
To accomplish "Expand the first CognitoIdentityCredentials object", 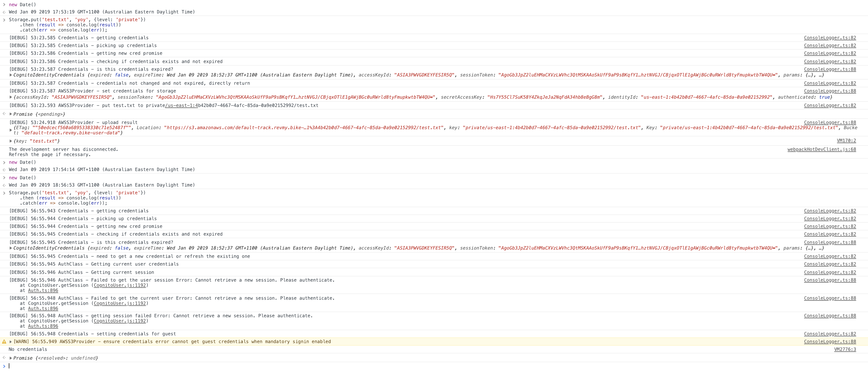I will [11, 75].
